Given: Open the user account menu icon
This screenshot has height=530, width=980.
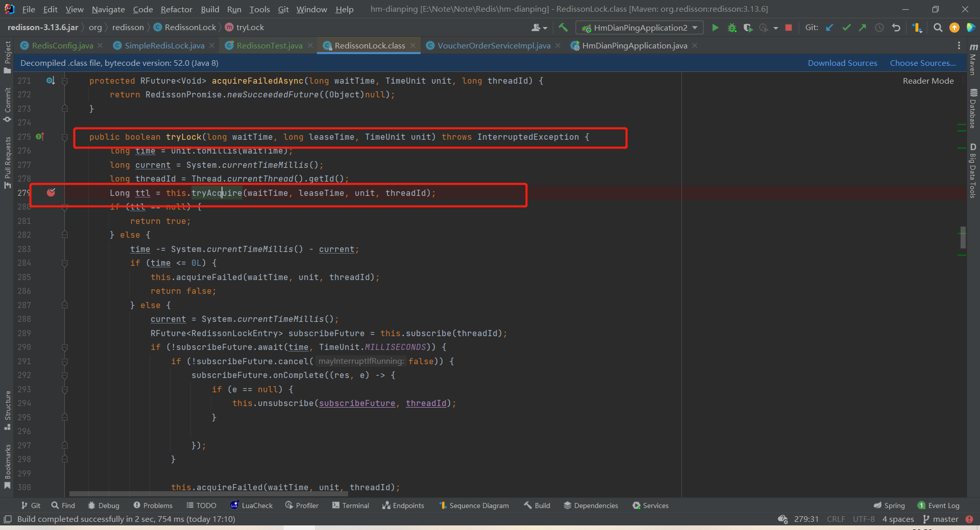Looking at the screenshot, I should coord(539,28).
